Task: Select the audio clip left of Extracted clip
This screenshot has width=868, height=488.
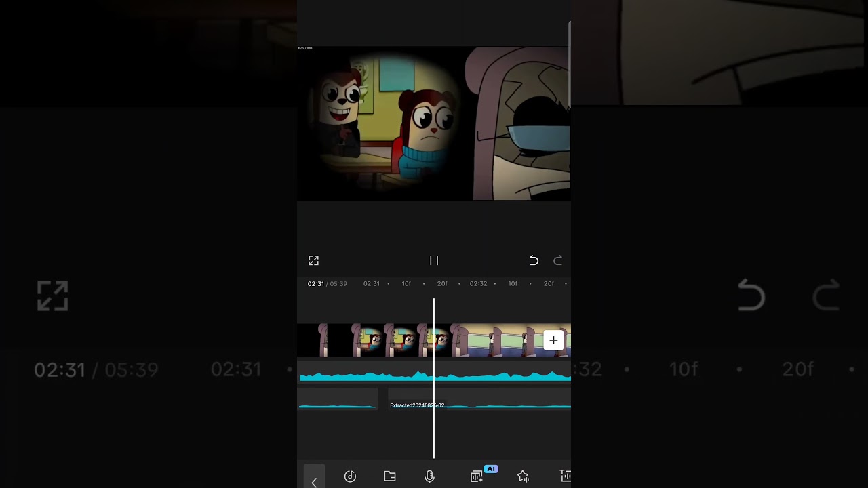Action: (x=337, y=400)
